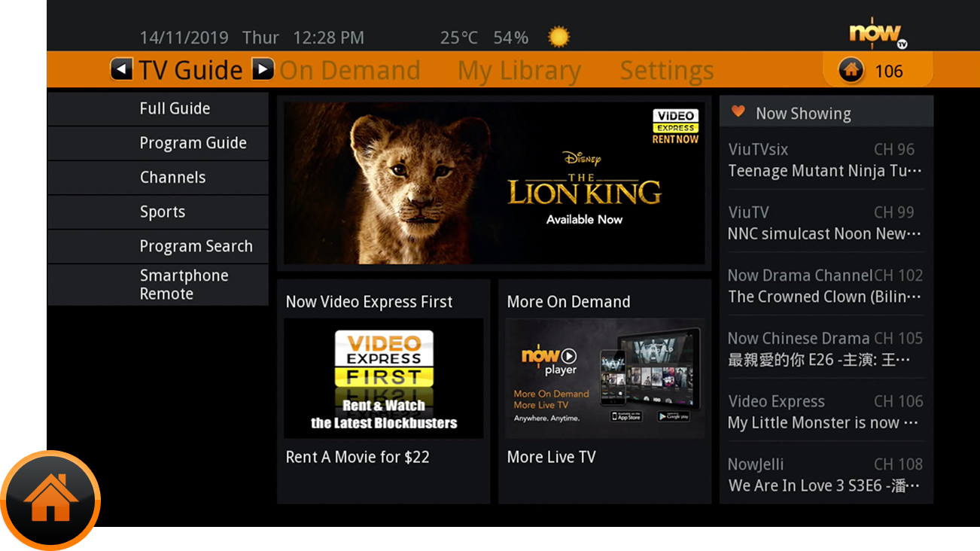The width and height of the screenshot is (980, 551).
Task: Select Now Drama Channel CH 102 listing
Action: [826, 286]
